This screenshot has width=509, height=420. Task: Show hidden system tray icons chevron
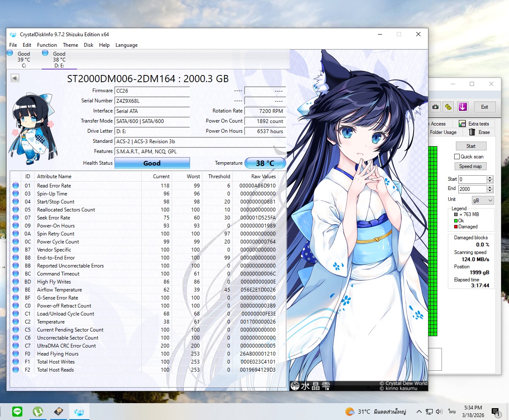[419, 412]
